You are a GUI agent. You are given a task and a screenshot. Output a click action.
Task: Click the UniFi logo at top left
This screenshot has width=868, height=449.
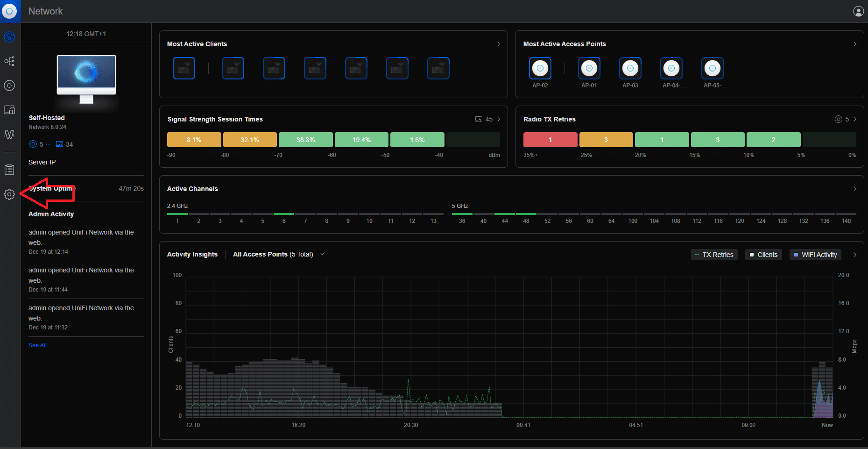coord(9,11)
